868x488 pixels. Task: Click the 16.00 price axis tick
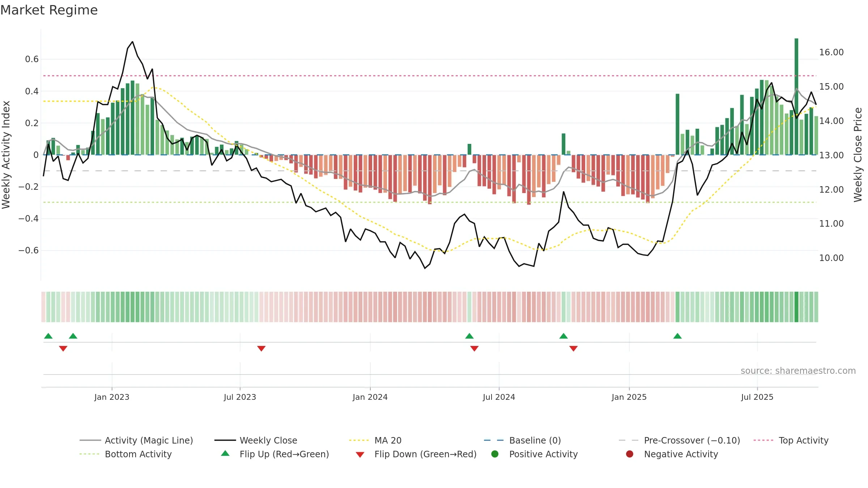pyautogui.click(x=831, y=52)
